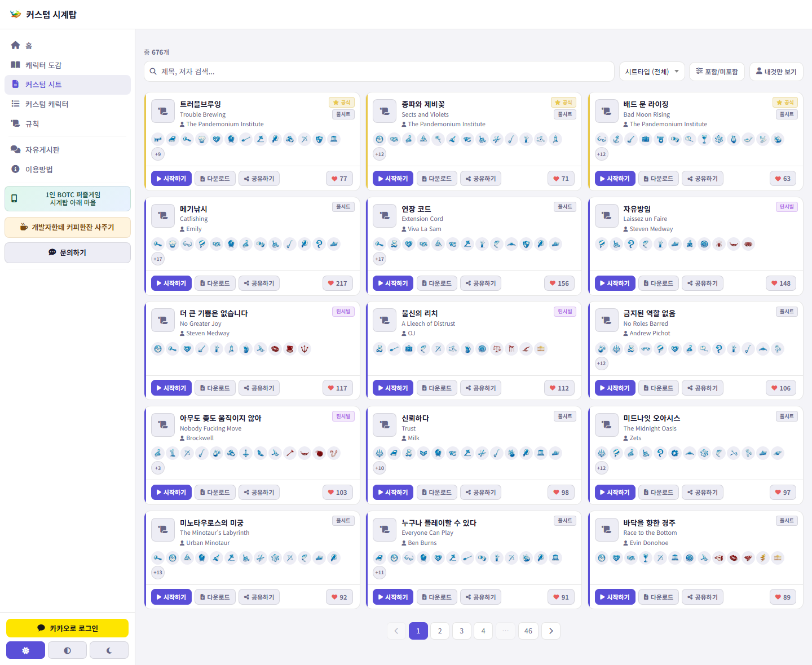Like 트러블브루잉 with heart 77
The width and height of the screenshot is (812, 665).
point(339,179)
